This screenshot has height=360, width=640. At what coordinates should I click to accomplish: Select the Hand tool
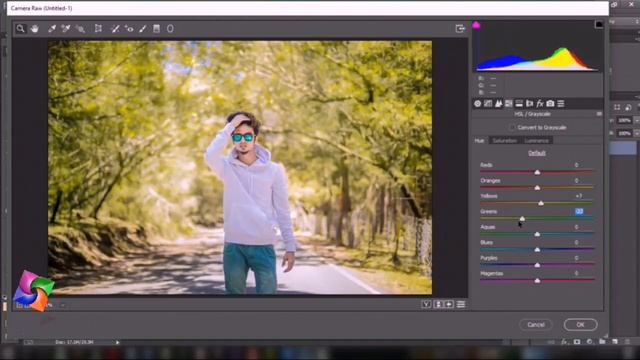click(35, 29)
